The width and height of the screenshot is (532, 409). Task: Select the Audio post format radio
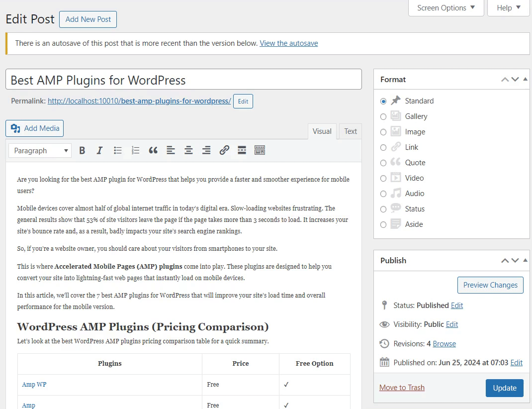(x=383, y=194)
